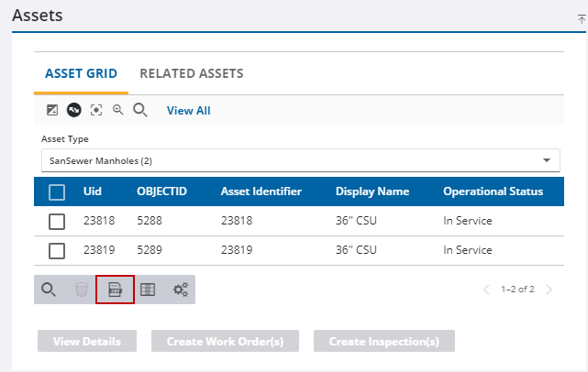
Task: Open the Asset Type dropdown
Action: point(300,160)
